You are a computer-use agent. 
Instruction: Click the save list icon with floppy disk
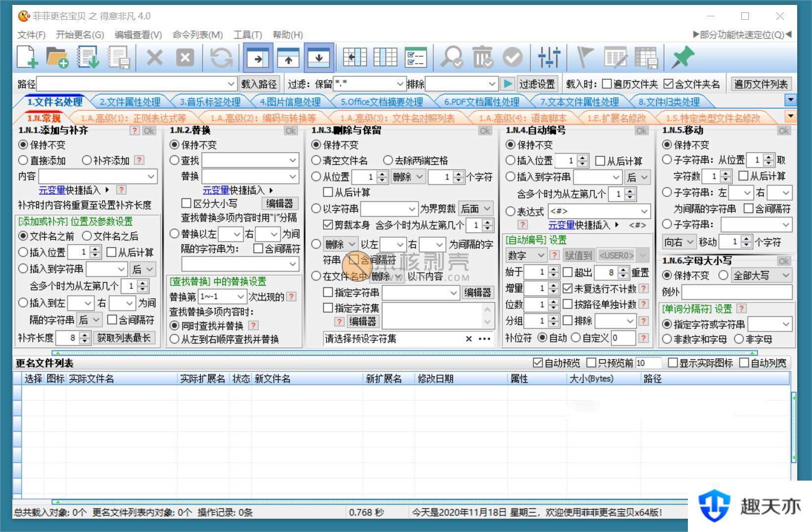[x=119, y=57]
